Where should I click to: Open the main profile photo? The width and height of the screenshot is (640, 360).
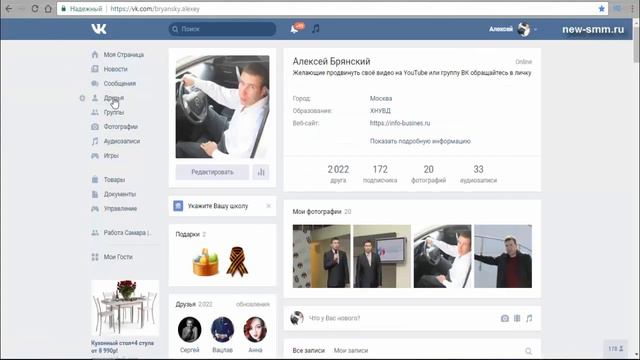(x=222, y=107)
